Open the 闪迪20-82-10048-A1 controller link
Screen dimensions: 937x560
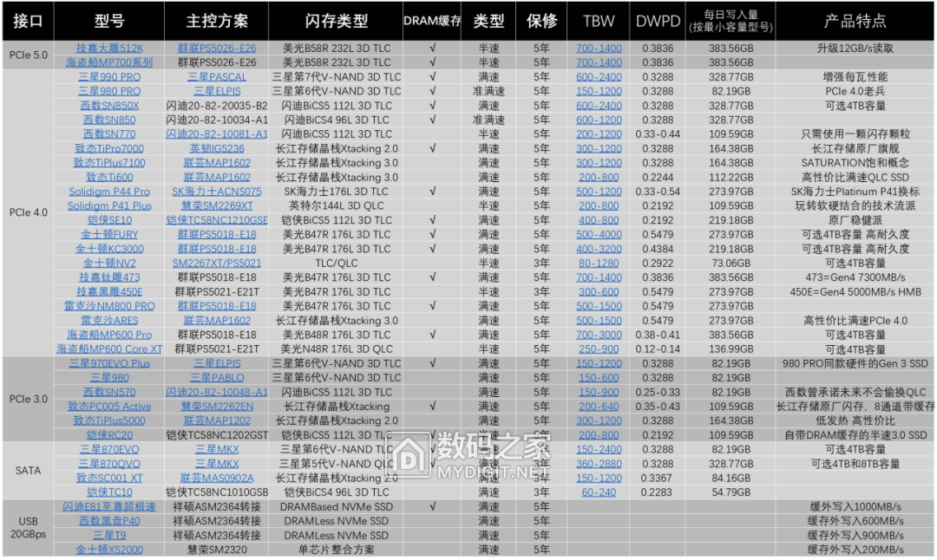tap(217, 392)
